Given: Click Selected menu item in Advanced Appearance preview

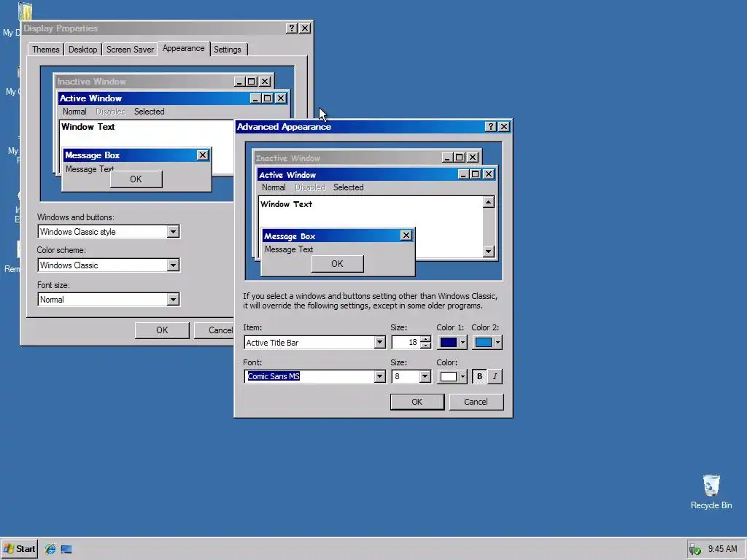Looking at the screenshot, I should coord(348,187).
